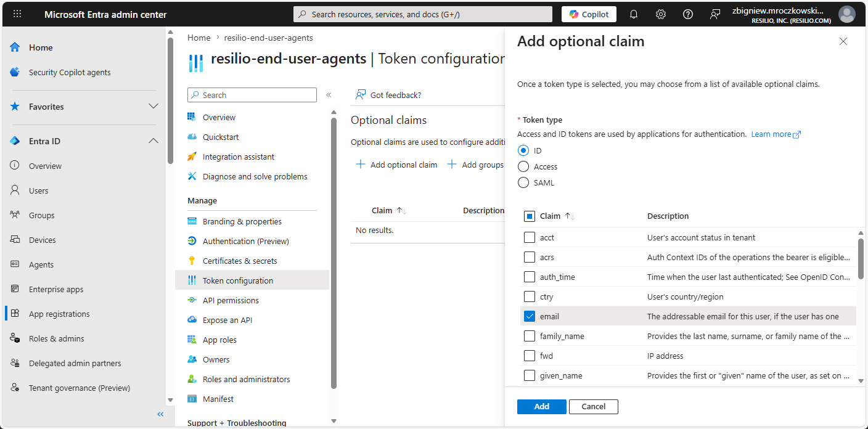Click the feedback icon in top bar
The image size is (868, 429).
(x=715, y=14)
